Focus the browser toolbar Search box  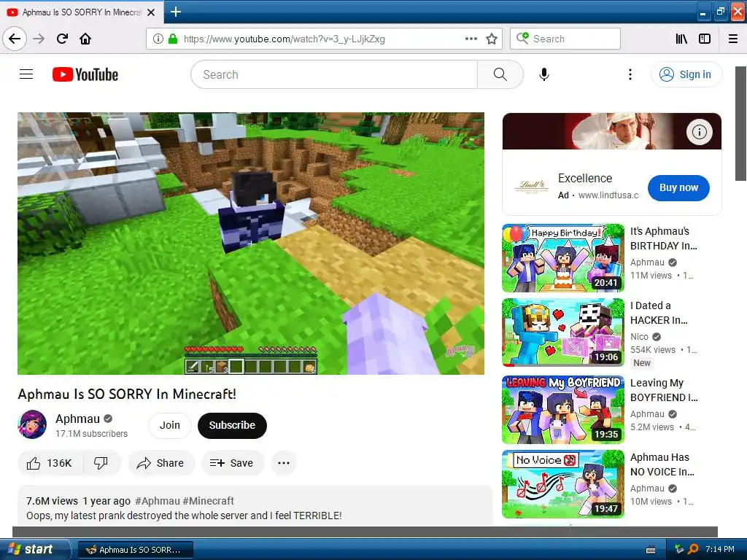[565, 39]
